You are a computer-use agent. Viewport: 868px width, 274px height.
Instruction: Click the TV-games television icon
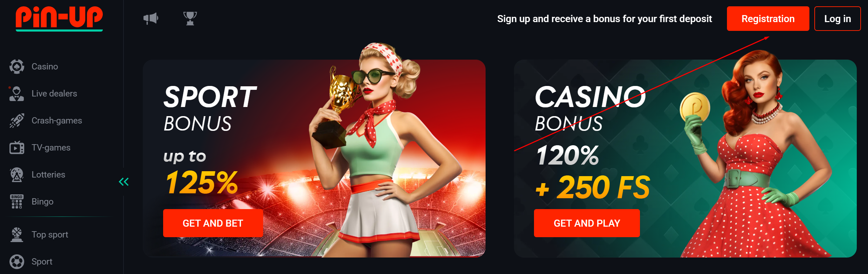(17, 147)
